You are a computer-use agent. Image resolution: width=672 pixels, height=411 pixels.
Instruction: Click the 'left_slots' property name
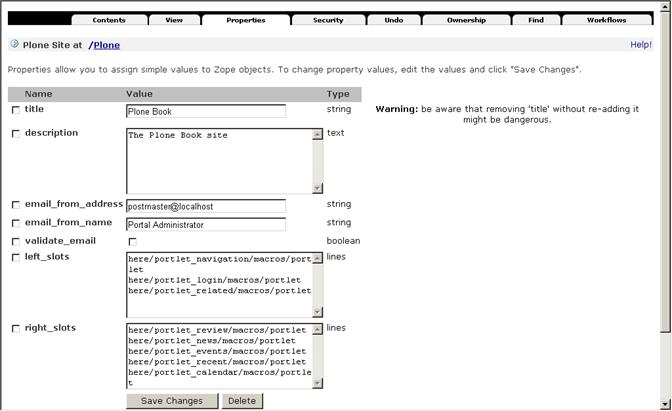click(47, 257)
